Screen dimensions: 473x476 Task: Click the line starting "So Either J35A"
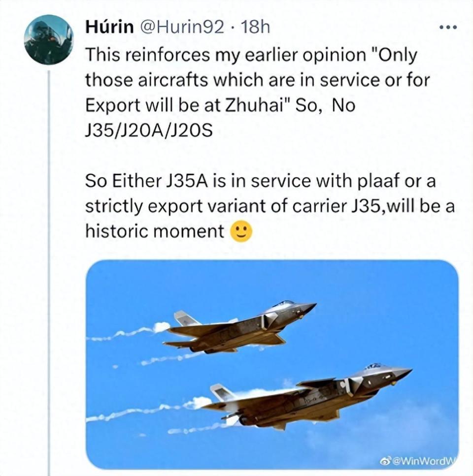[260, 181]
